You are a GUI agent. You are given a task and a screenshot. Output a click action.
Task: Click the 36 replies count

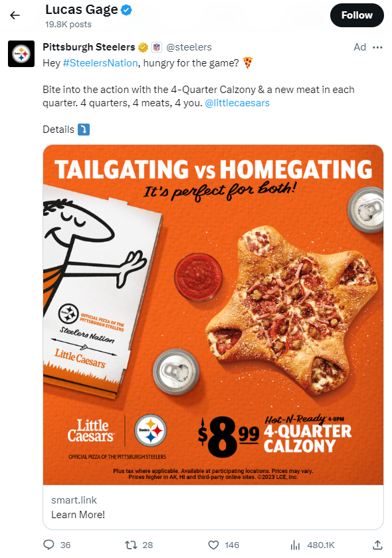pos(64,545)
